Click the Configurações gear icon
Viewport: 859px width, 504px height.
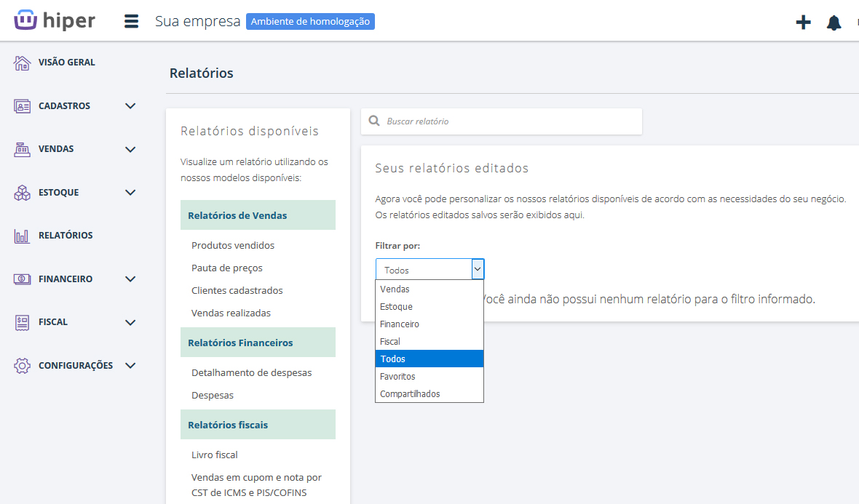[23, 366]
